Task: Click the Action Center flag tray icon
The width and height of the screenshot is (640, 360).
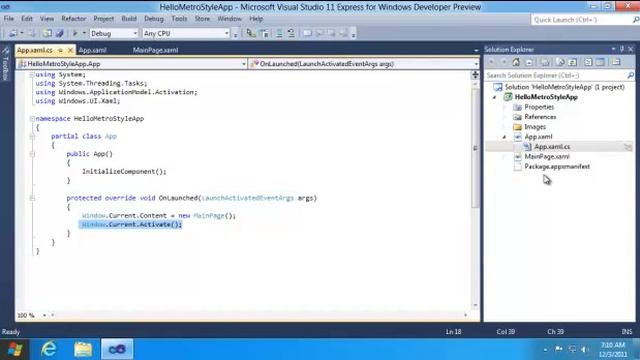Action: pos(559,349)
